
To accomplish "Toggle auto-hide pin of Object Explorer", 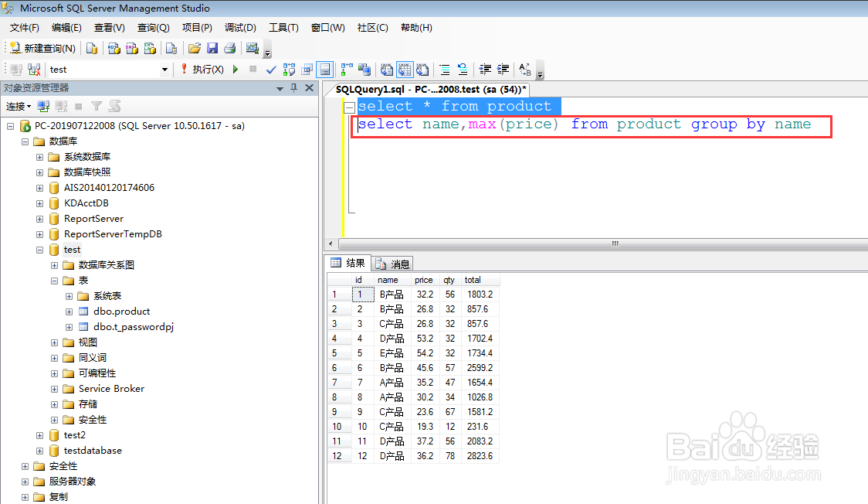I will pos(294,88).
